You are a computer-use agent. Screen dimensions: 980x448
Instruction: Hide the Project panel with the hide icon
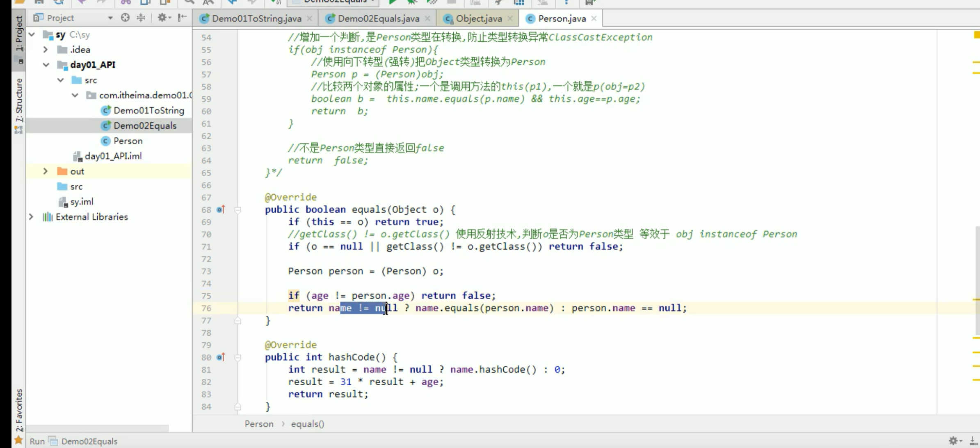[x=182, y=18]
